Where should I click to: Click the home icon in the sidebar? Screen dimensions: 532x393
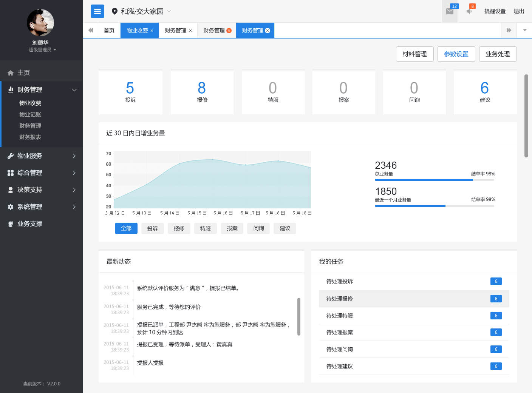coord(11,73)
